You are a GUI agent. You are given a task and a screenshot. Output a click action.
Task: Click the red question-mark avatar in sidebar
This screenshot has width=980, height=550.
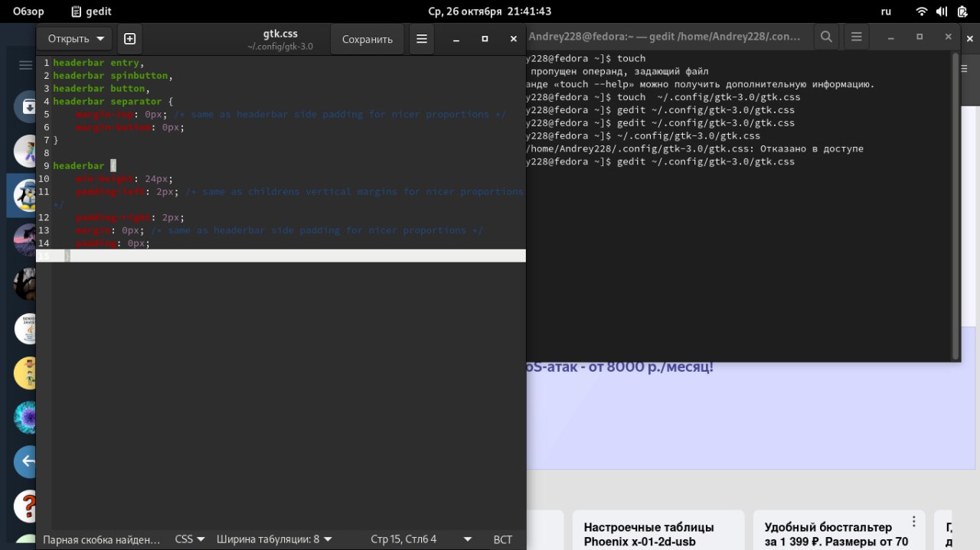(27, 506)
